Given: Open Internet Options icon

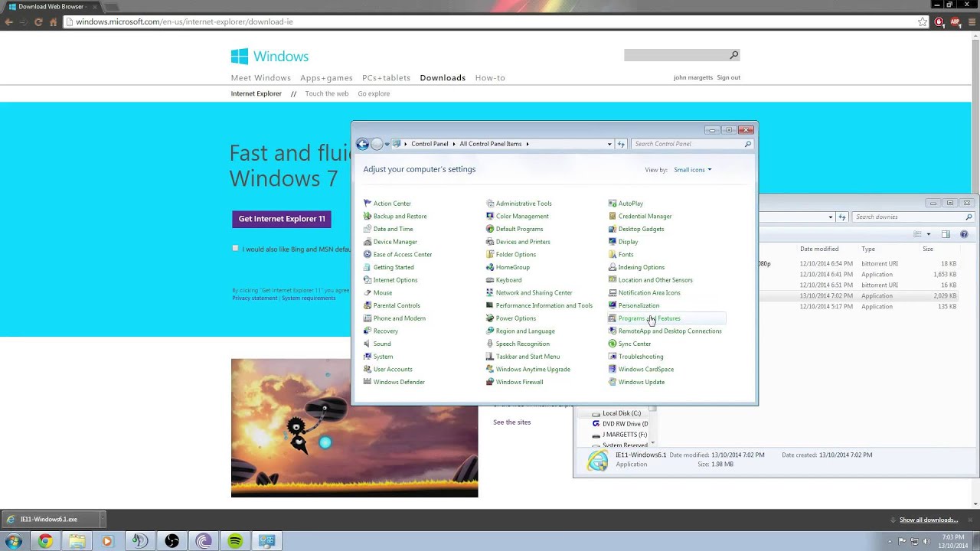Looking at the screenshot, I should click(367, 280).
